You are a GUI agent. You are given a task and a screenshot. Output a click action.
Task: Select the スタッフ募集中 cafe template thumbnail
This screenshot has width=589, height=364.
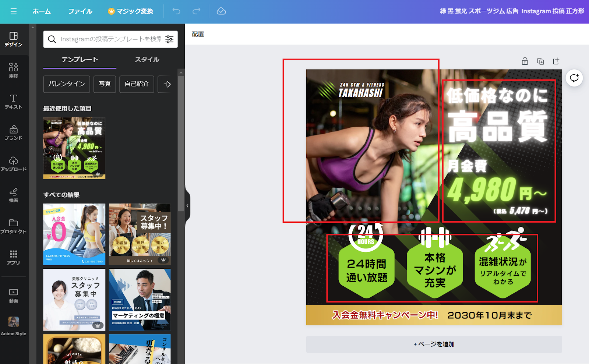(140, 234)
